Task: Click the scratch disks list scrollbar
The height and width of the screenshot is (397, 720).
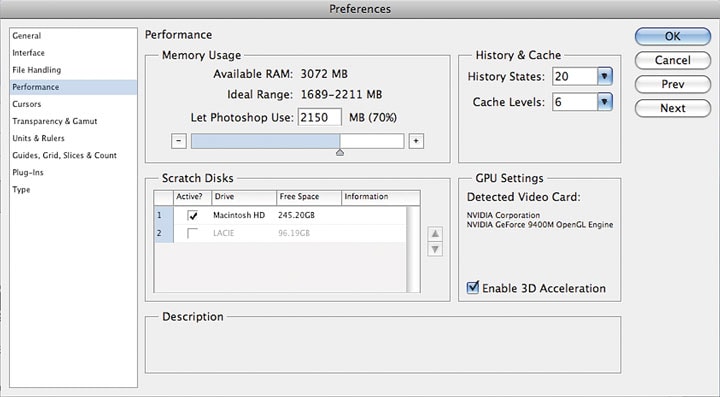Action: 413,249
